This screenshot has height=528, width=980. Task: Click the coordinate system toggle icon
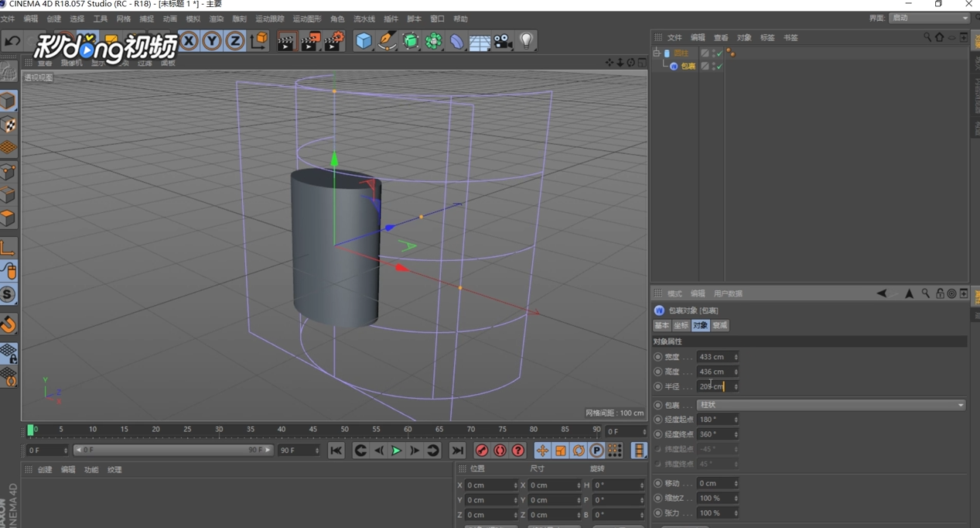click(x=259, y=41)
